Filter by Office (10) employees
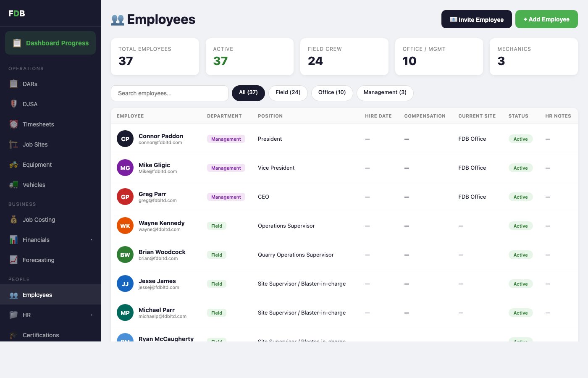The width and height of the screenshot is (588, 378). coord(332,93)
